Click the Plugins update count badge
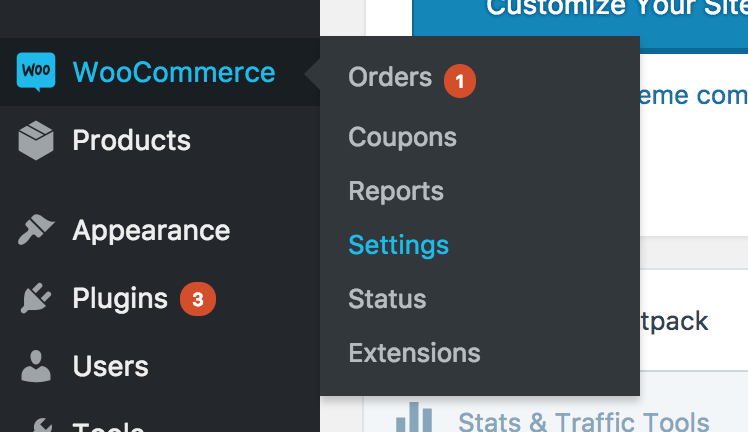The image size is (748, 432). pyautogui.click(x=197, y=299)
